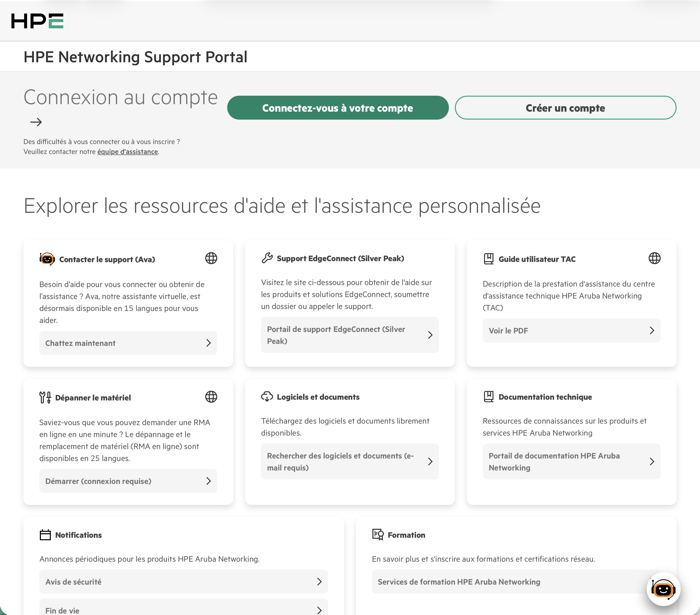Click the globe icon on Guide utilisateur TAC card

(654, 258)
